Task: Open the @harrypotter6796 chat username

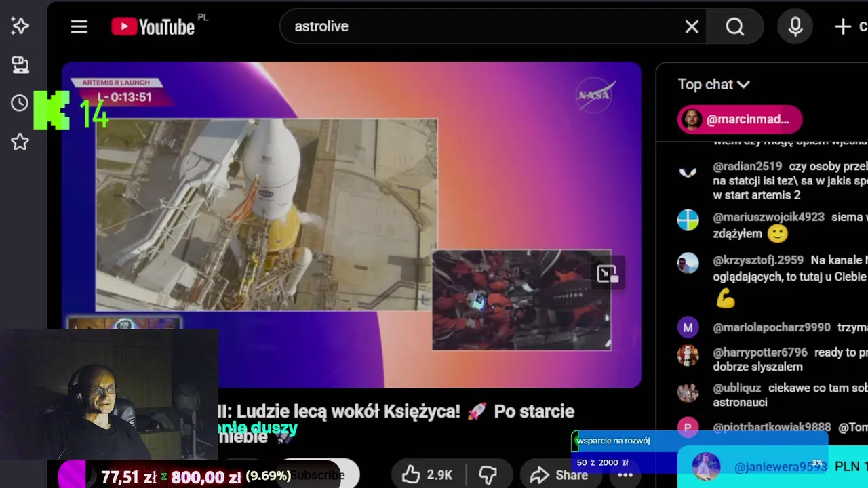Action: (x=760, y=352)
